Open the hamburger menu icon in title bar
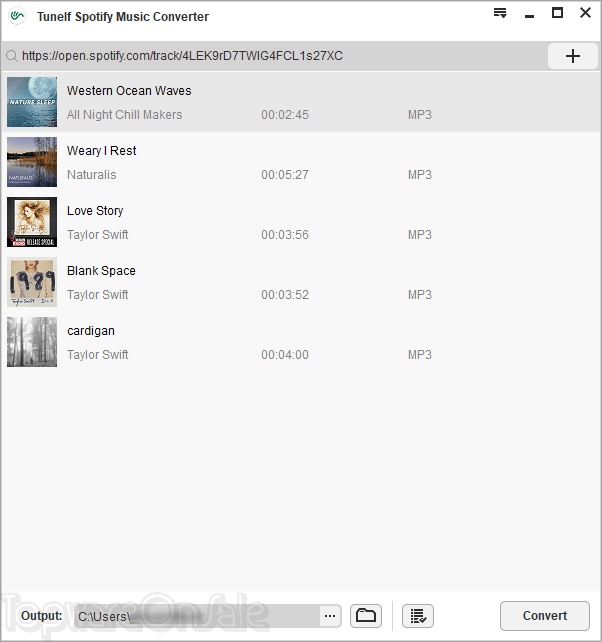The width and height of the screenshot is (602, 642). pos(500,13)
